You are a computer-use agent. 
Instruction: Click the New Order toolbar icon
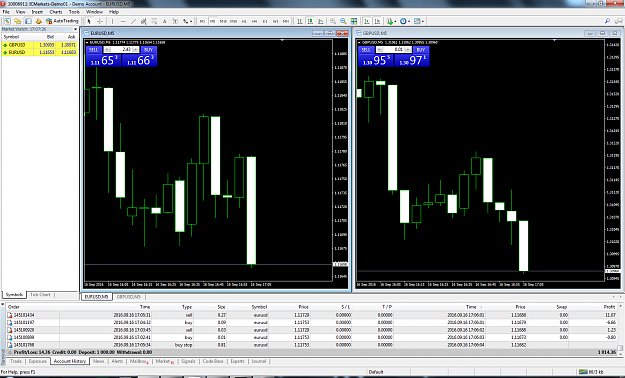click(x=39, y=21)
